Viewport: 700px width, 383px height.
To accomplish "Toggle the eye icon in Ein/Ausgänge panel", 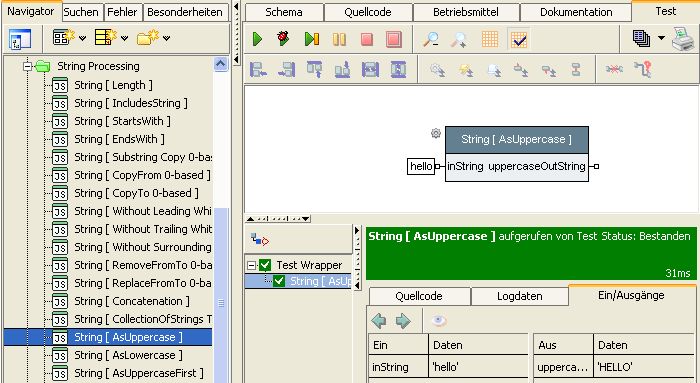I will (439, 321).
